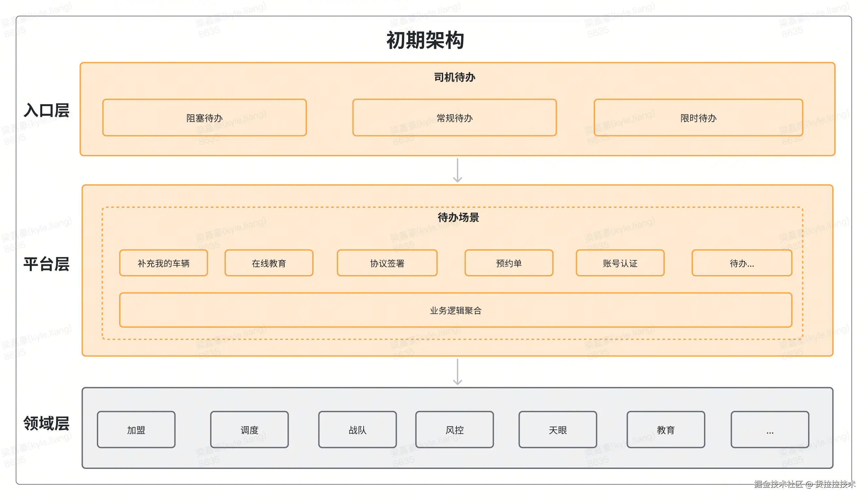The image size is (868, 501).
Task: Click the 调度 domain box
Action: pyautogui.click(x=249, y=429)
